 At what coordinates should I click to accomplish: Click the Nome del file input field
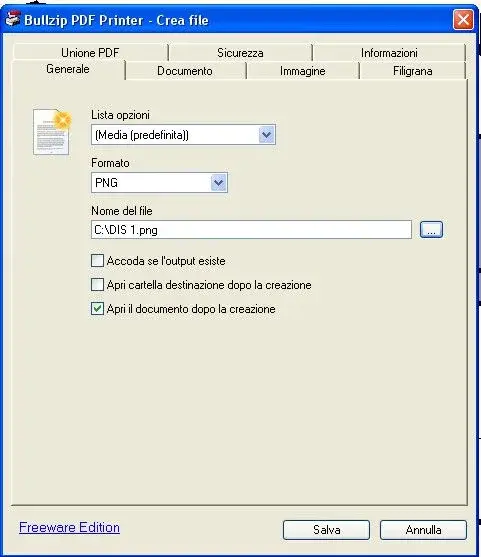(251, 230)
